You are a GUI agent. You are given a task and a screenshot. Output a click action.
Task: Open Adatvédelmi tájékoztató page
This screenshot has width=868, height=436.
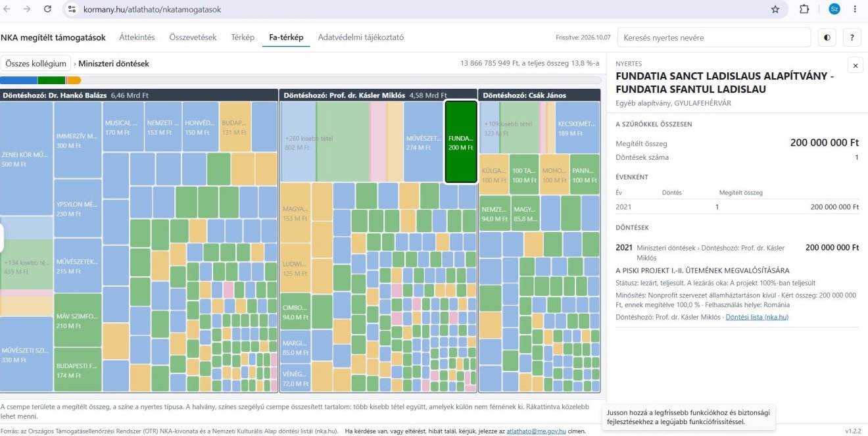coord(360,37)
